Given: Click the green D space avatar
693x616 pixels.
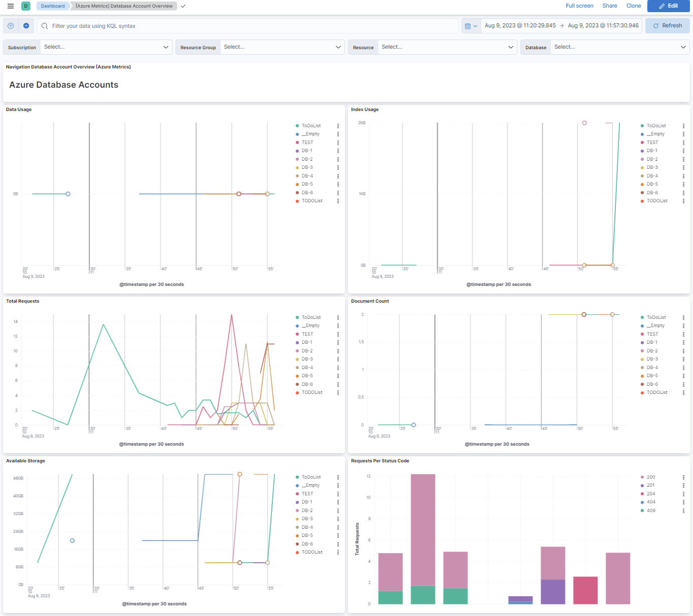Looking at the screenshot, I should pyautogui.click(x=26, y=6).
